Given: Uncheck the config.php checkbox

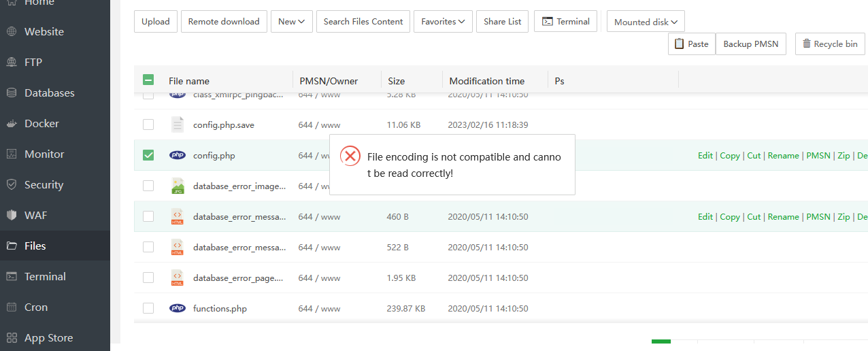Looking at the screenshot, I should tap(148, 155).
